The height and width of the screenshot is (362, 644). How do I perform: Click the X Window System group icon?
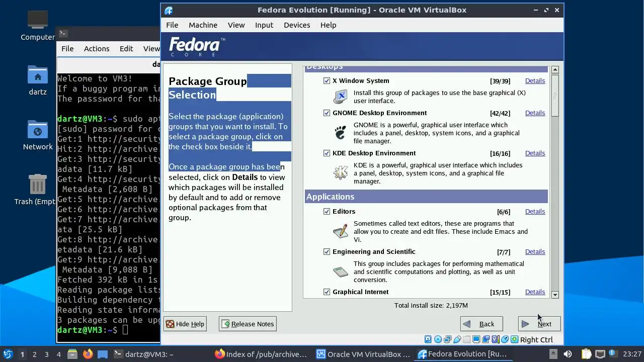point(341,96)
